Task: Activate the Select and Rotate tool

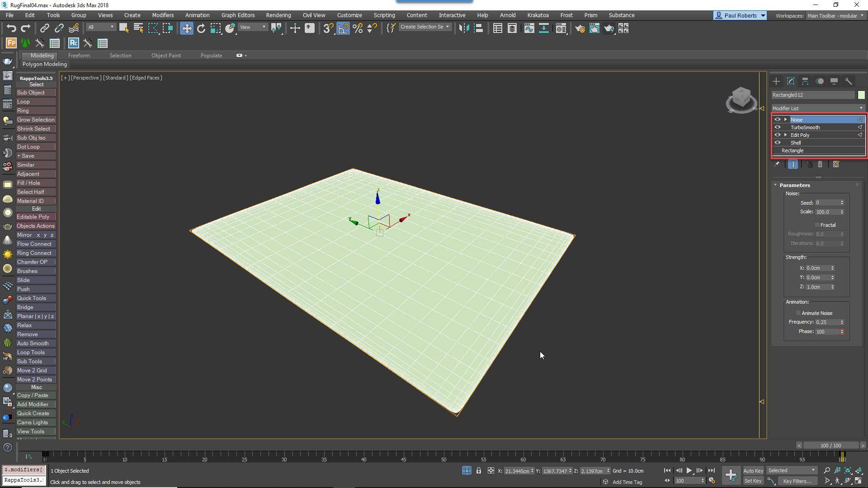Action: (201, 28)
